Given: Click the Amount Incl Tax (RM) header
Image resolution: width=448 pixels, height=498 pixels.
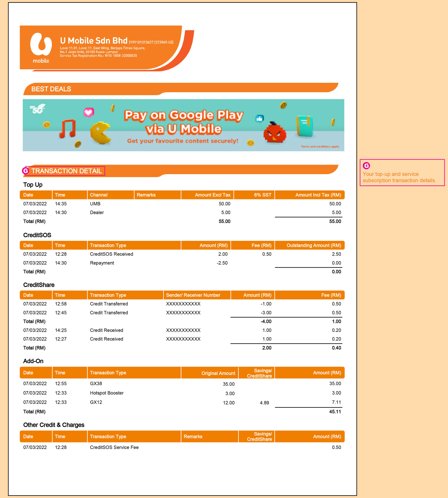Looking at the screenshot, I should (x=318, y=195).
